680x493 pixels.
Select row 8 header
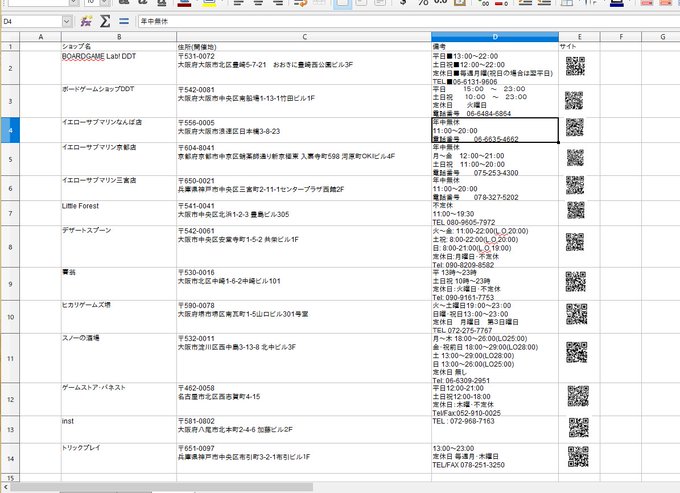click(x=10, y=247)
